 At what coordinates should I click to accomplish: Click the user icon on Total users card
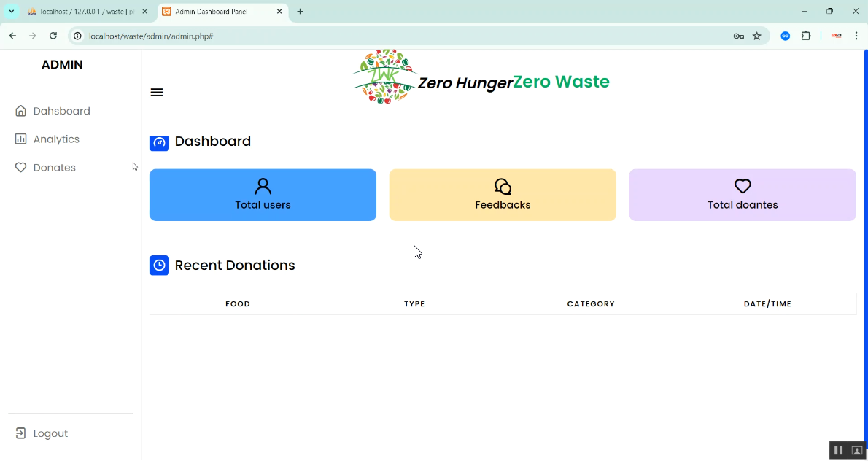tap(263, 187)
